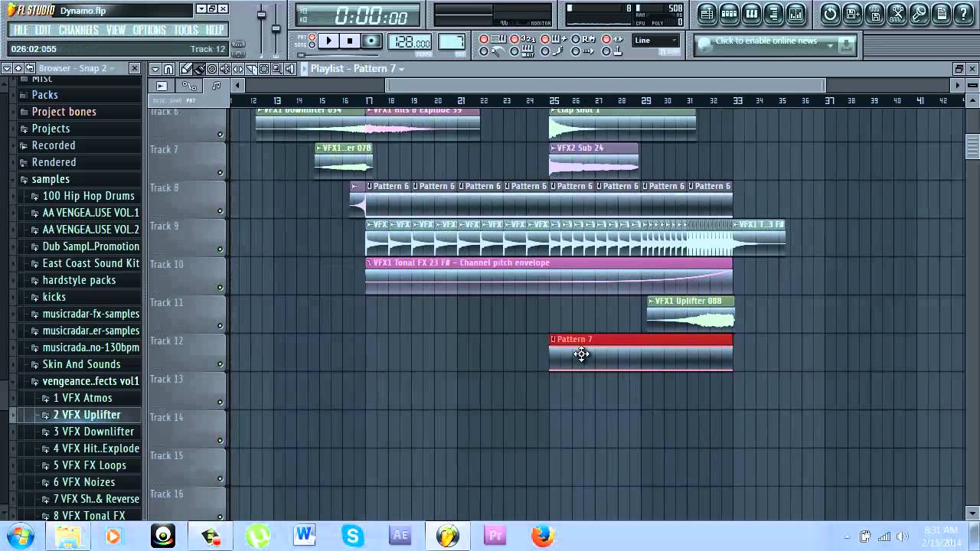The width and height of the screenshot is (980, 551).
Task: Open the Playlist options menu arrow
Action: pyautogui.click(x=155, y=70)
